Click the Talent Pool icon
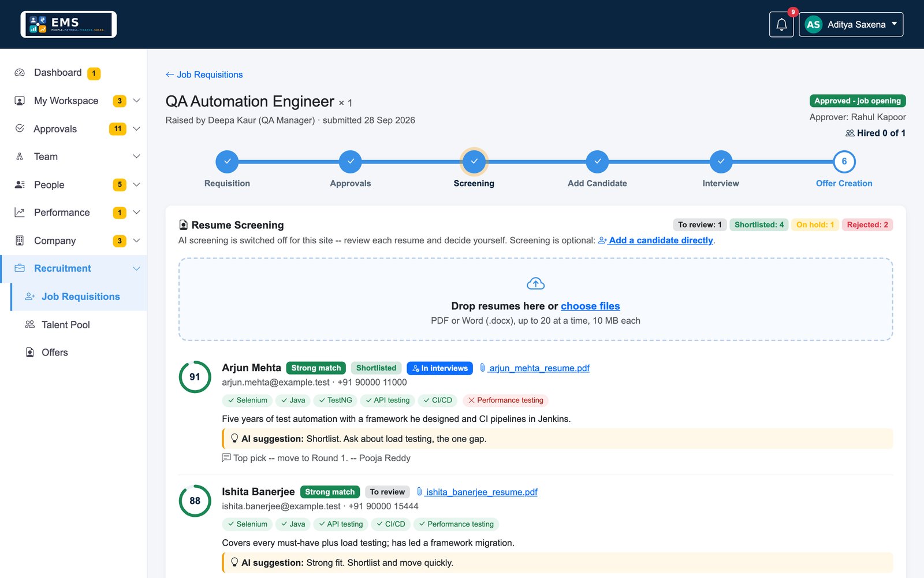This screenshot has height=578, width=924. pyautogui.click(x=30, y=324)
